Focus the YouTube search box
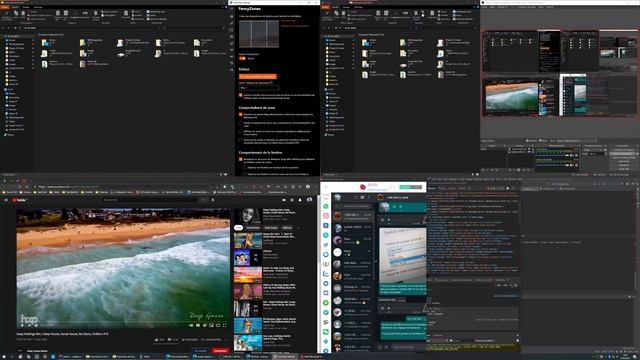 click(x=150, y=200)
